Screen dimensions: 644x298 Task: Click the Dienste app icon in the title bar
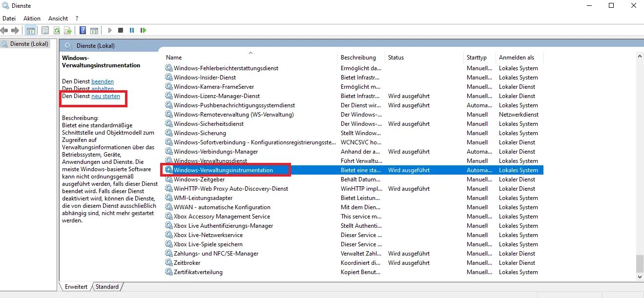coord(5,5)
